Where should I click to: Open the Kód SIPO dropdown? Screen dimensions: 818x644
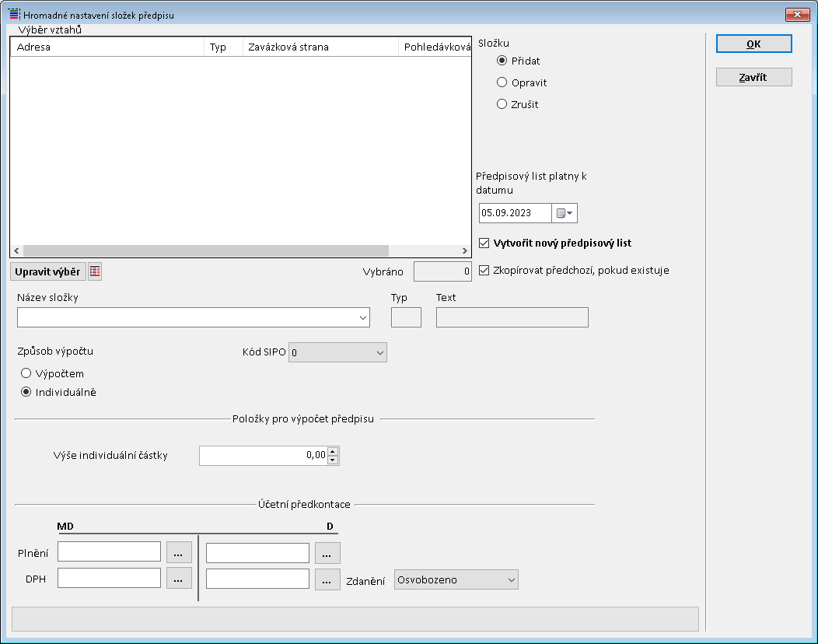point(379,353)
